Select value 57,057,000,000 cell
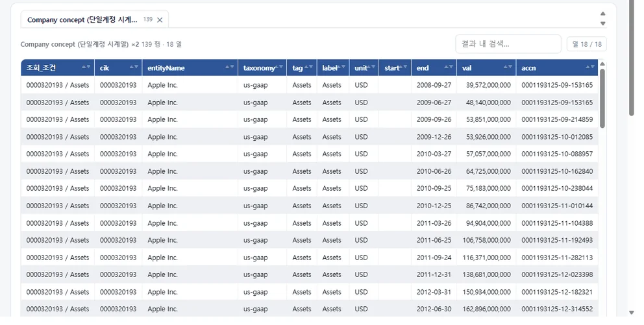 [x=486, y=154]
